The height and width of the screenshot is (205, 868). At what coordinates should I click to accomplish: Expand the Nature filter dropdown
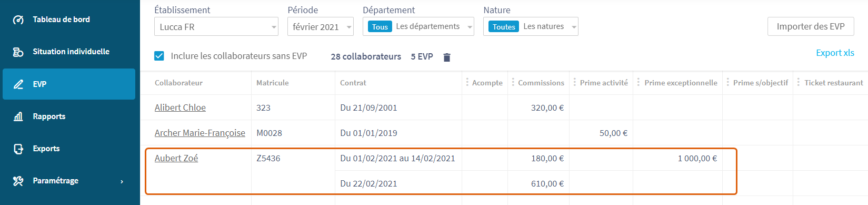point(531,26)
